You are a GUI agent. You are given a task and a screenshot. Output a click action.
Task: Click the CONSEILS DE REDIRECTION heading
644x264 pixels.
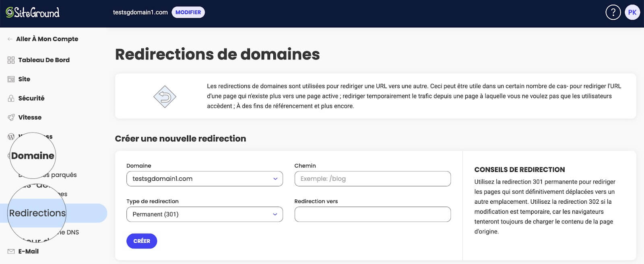(520, 170)
